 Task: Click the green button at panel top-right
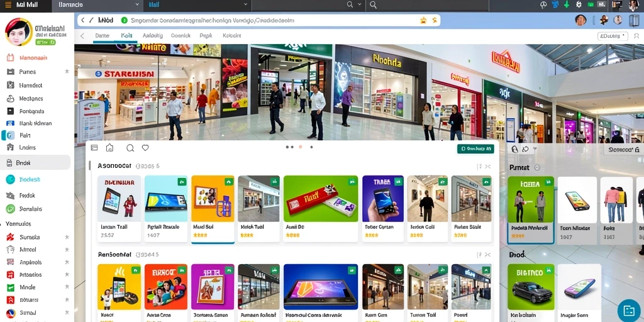pyautogui.click(x=475, y=148)
